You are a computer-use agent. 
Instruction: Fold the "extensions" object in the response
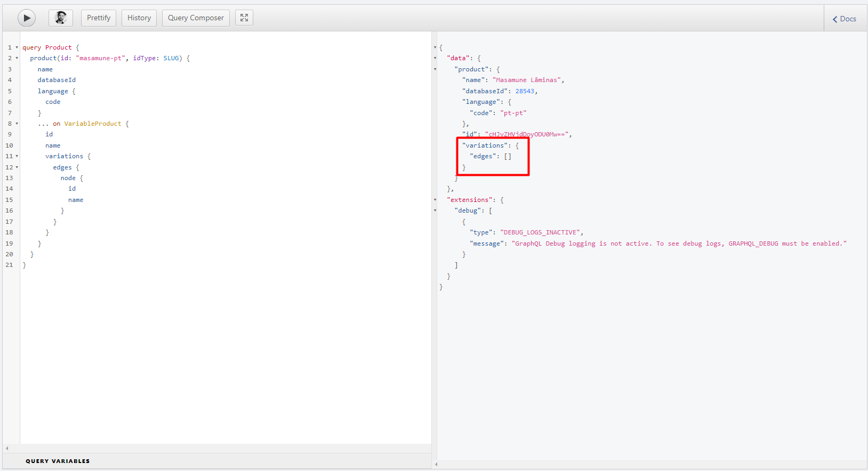click(435, 200)
